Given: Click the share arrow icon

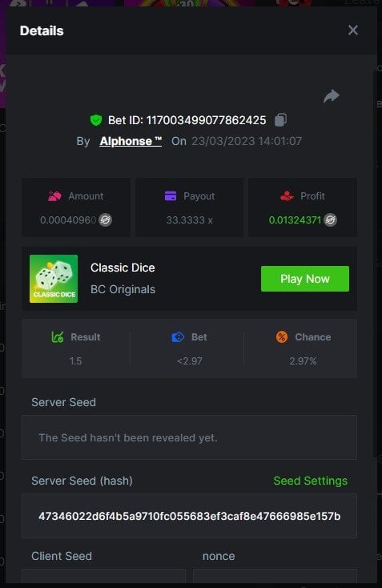Looking at the screenshot, I should 332,96.
